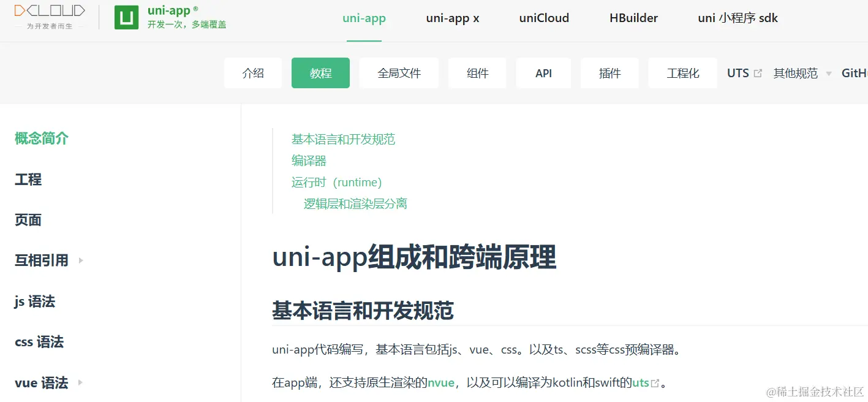The image size is (868, 402).
Task: Open css 语法 in the sidebar
Action: (x=39, y=342)
